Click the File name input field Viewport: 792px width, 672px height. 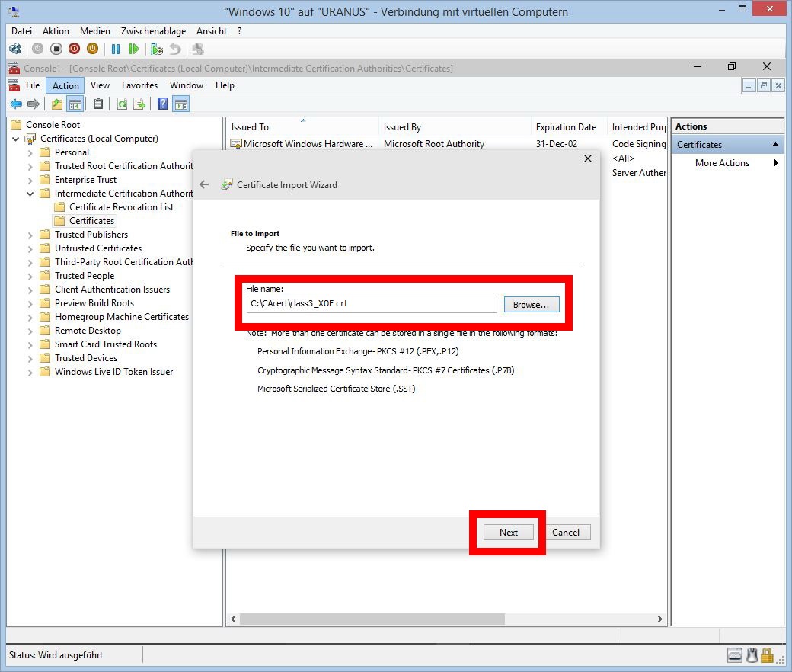[372, 304]
